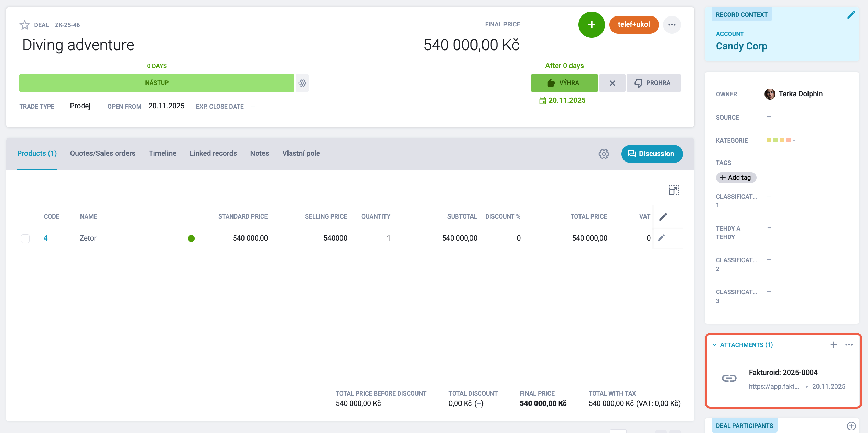Viewport: 868px width, 433px height.
Task: Open the three-dot more options menu
Action: click(x=672, y=25)
